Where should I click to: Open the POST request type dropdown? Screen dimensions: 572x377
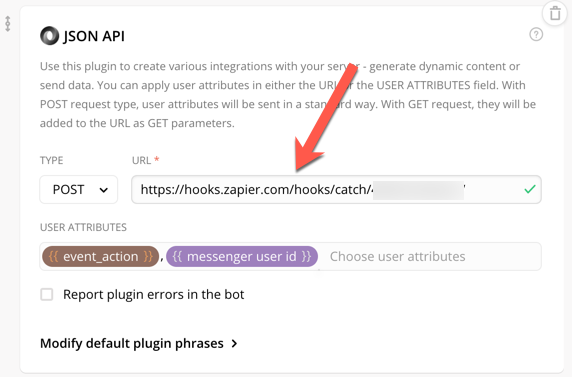click(x=79, y=189)
